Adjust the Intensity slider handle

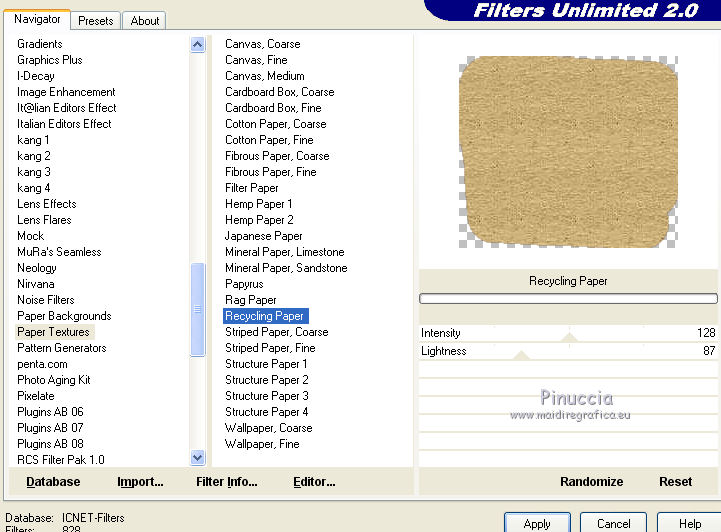coord(569,337)
